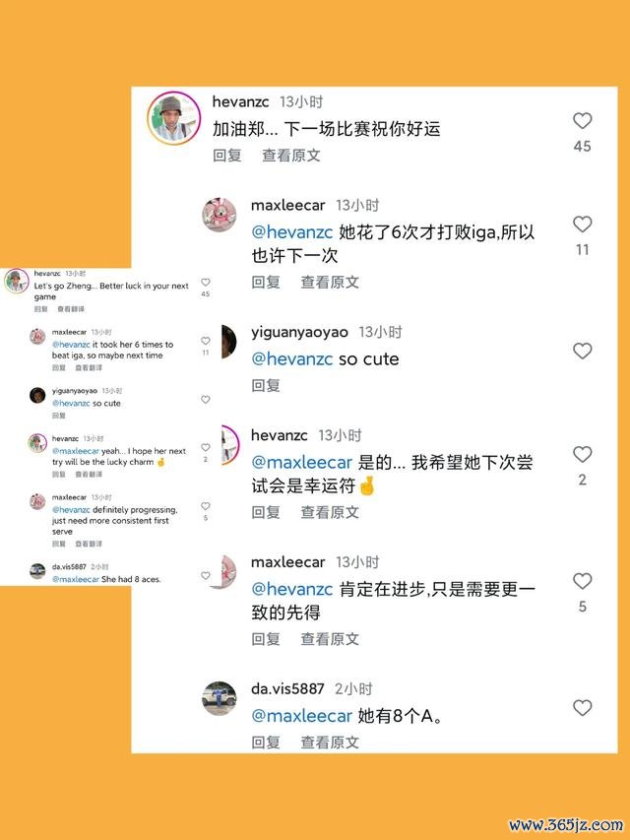
Task: Open the yiguanyaoyao username in large panel
Action: coord(299,333)
